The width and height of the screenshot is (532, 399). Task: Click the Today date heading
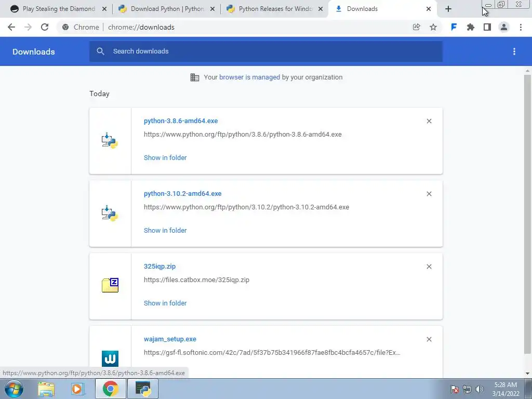(x=99, y=94)
